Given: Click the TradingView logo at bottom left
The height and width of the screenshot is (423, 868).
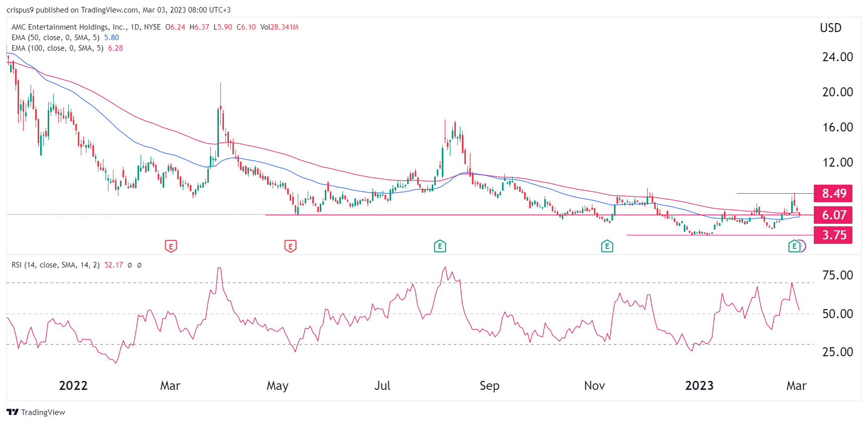Looking at the screenshot, I should (x=36, y=412).
